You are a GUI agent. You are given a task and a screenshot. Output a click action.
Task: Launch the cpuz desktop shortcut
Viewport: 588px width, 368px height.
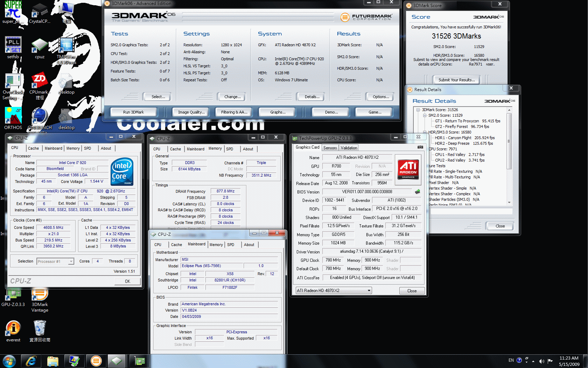pos(40,48)
